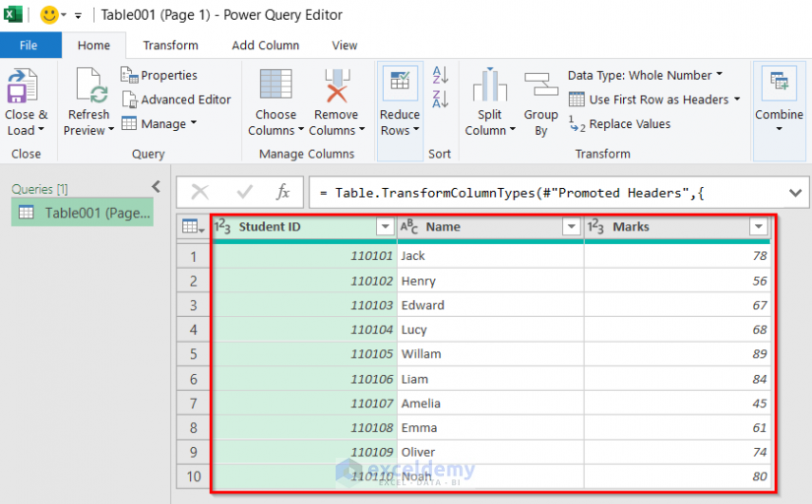Image resolution: width=812 pixels, height=504 pixels.
Task: Open query Properties
Action: (159, 75)
